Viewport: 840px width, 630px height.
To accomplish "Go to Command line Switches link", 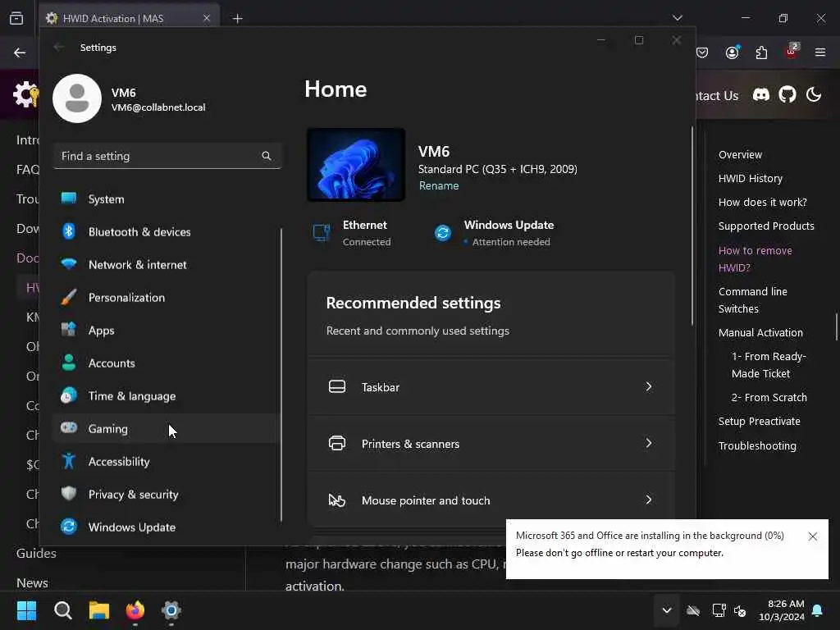I will click(x=753, y=300).
